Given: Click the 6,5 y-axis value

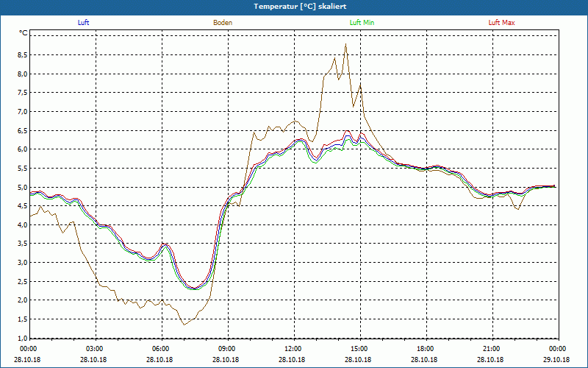Looking at the screenshot, I should point(23,131).
